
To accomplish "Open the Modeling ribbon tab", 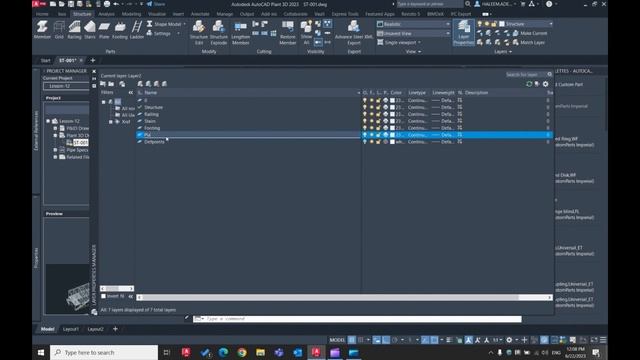I will [x=131, y=14].
